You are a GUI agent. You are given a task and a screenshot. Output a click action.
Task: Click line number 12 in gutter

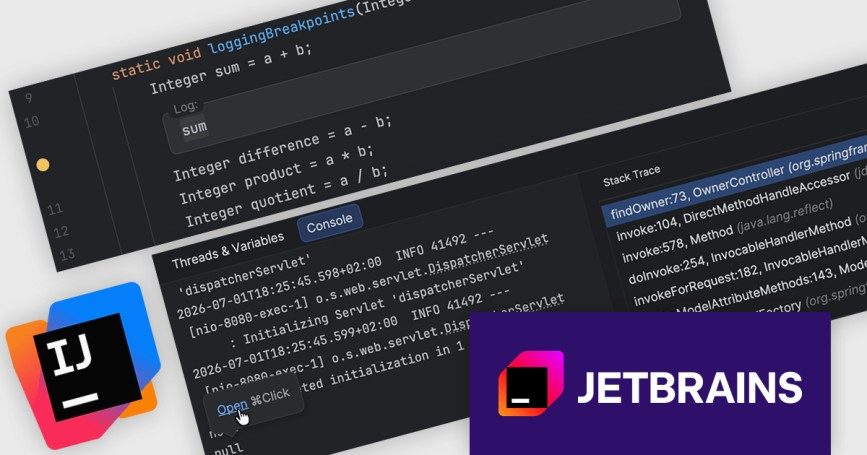coord(61,232)
